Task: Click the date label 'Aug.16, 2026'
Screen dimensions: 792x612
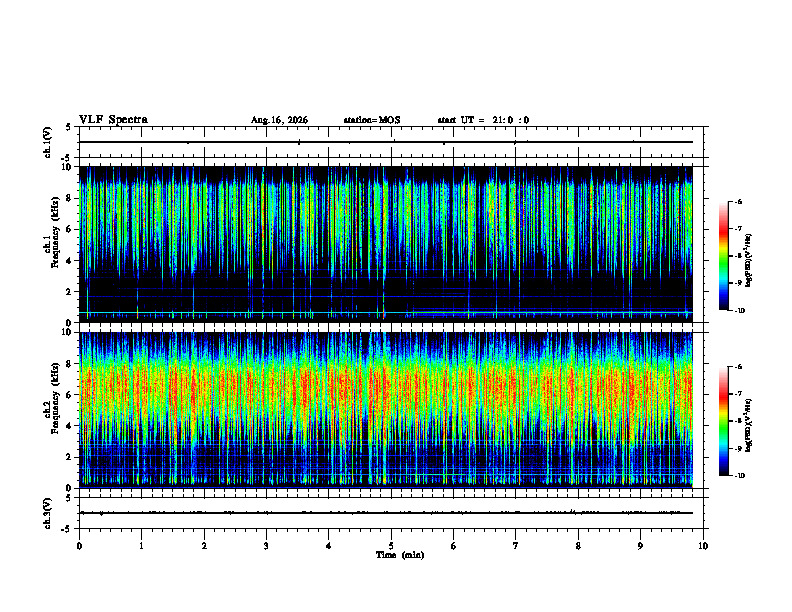Action: point(279,120)
